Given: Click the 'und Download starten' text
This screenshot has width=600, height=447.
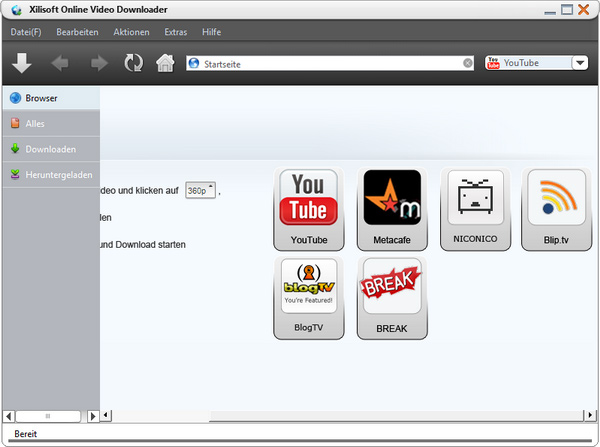Looking at the screenshot, I should pyautogui.click(x=143, y=245).
